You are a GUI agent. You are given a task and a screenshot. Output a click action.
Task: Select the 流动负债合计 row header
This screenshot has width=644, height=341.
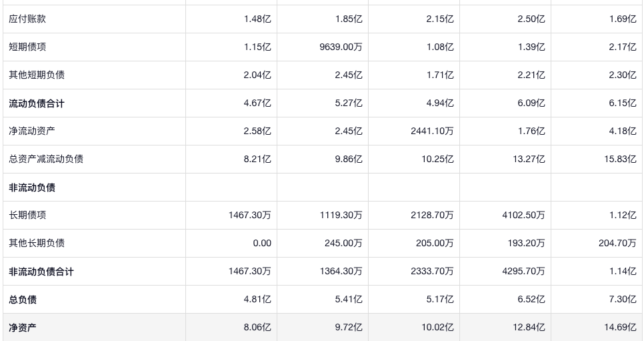(x=37, y=103)
